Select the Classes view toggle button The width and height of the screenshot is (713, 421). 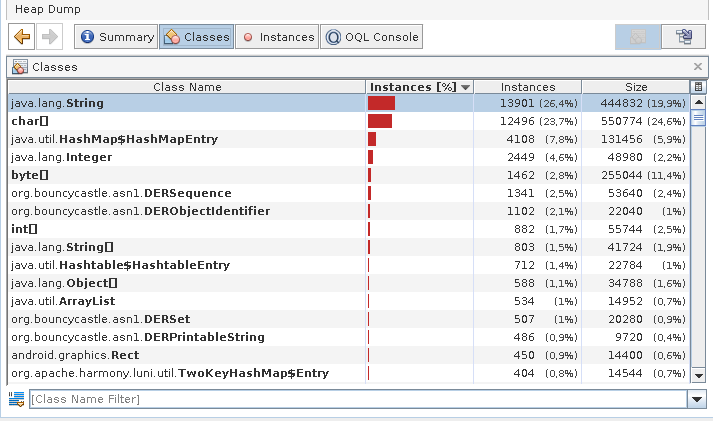[196, 37]
